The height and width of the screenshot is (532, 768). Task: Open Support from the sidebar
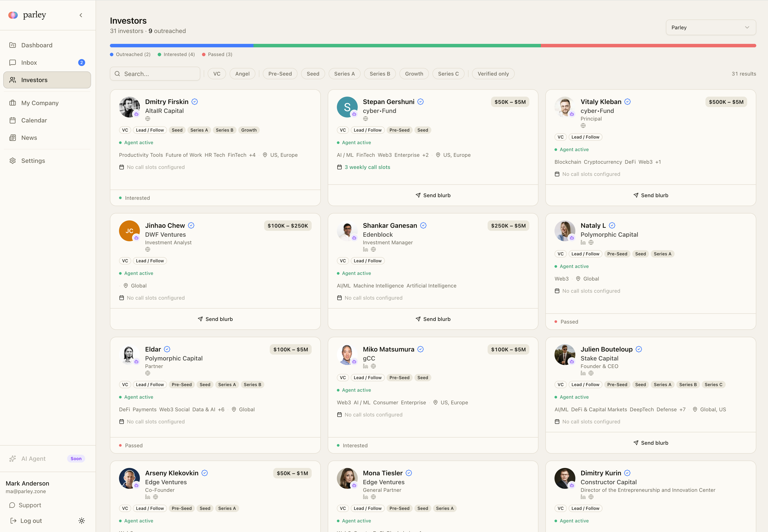(25, 505)
